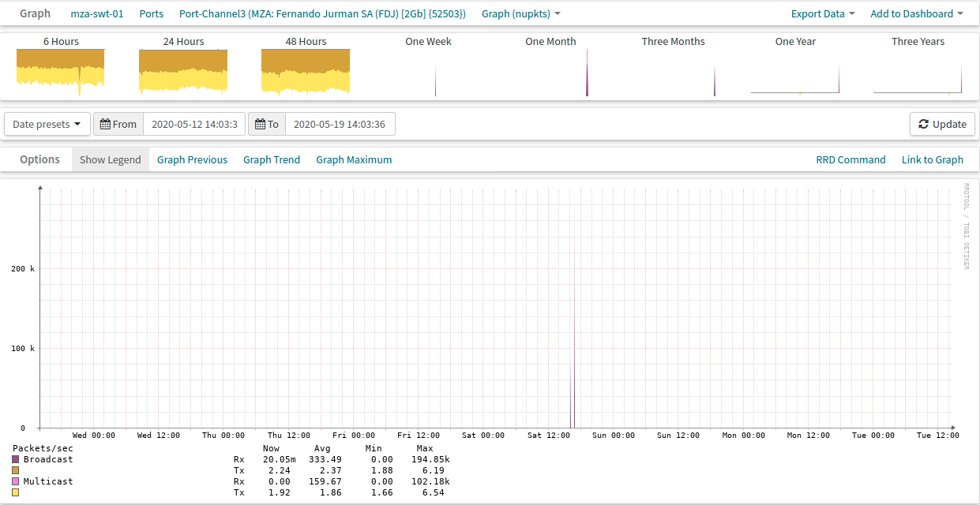Click the refresh icon in Update button
Image resolution: width=980 pixels, height=505 pixels.
click(x=923, y=124)
